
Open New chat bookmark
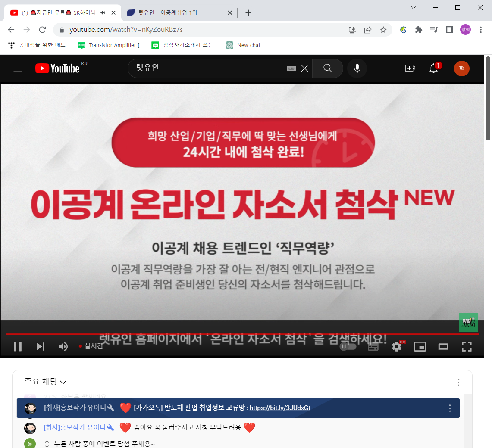(243, 45)
